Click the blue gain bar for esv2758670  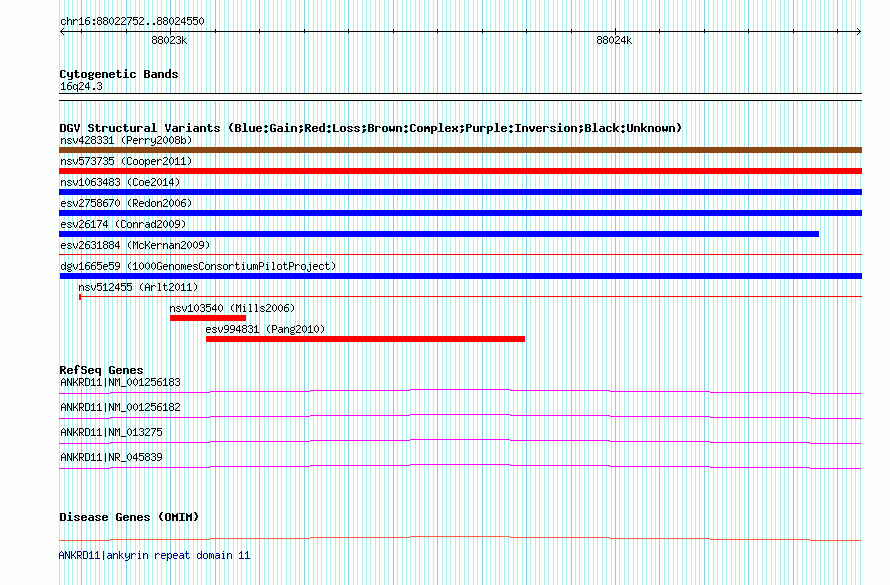coord(460,213)
